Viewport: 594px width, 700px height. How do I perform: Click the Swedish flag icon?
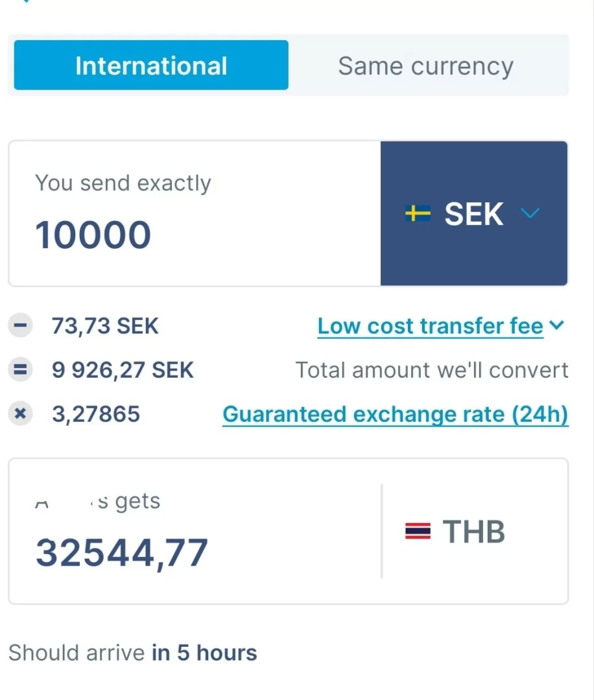[x=418, y=213]
